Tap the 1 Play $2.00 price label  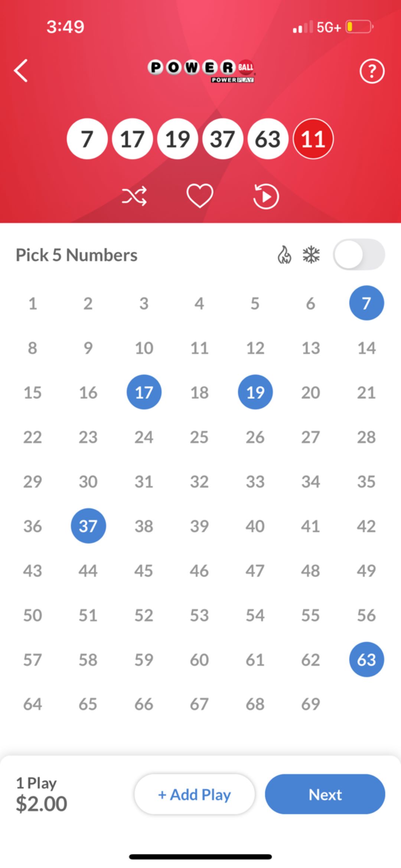pyautogui.click(x=40, y=794)
